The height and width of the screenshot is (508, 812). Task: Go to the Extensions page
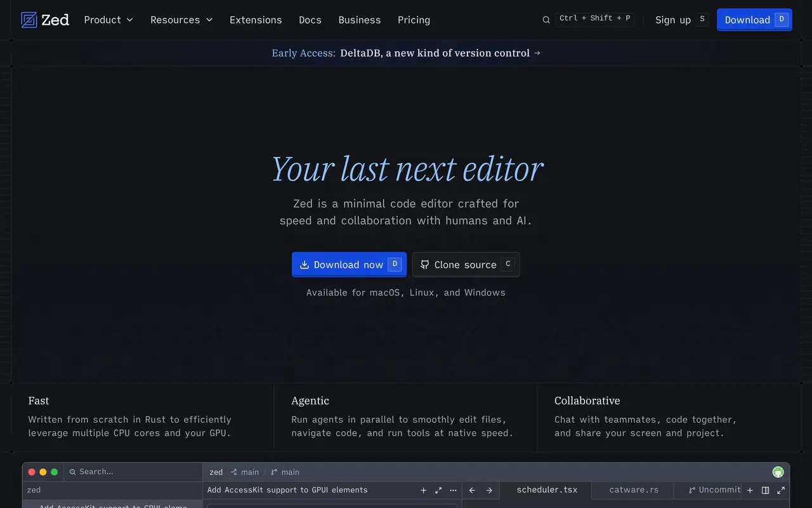256,20
